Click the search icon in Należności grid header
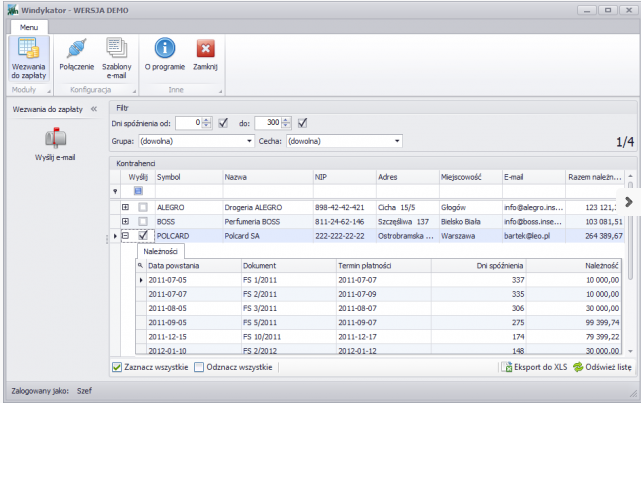This screenshot has width=641, height=480. coord(140,265)
